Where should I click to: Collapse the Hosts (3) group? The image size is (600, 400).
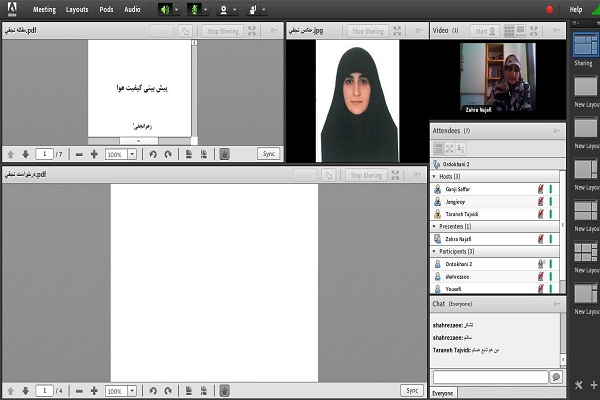coord(434,176)
